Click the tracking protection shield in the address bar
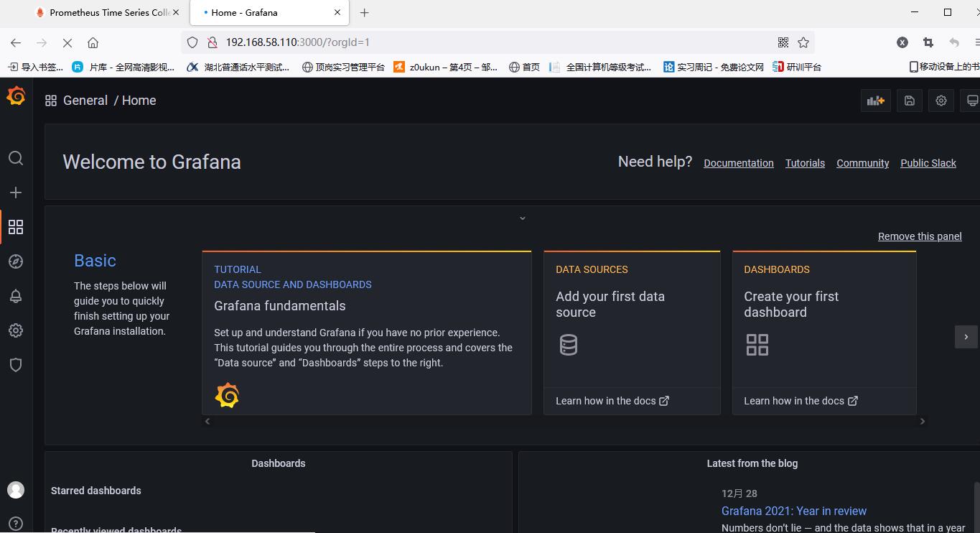 pyautogui.click(x=192, y=42)
